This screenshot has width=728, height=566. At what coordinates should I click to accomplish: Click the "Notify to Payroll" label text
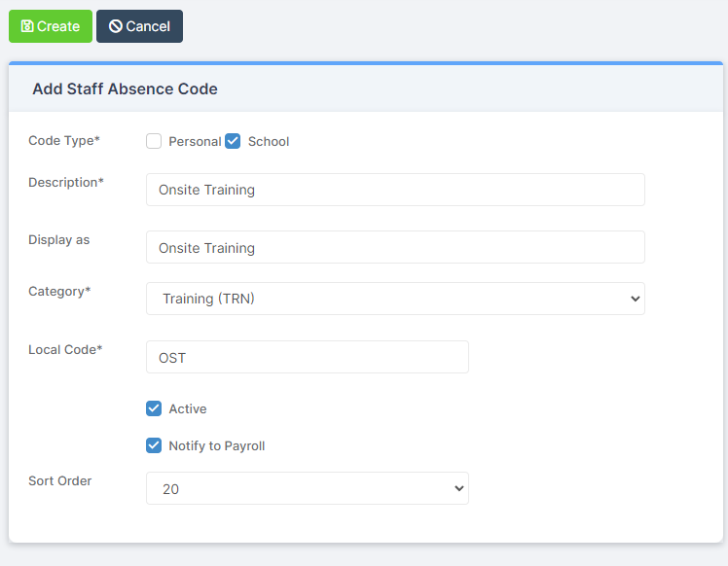click(217, 445)
